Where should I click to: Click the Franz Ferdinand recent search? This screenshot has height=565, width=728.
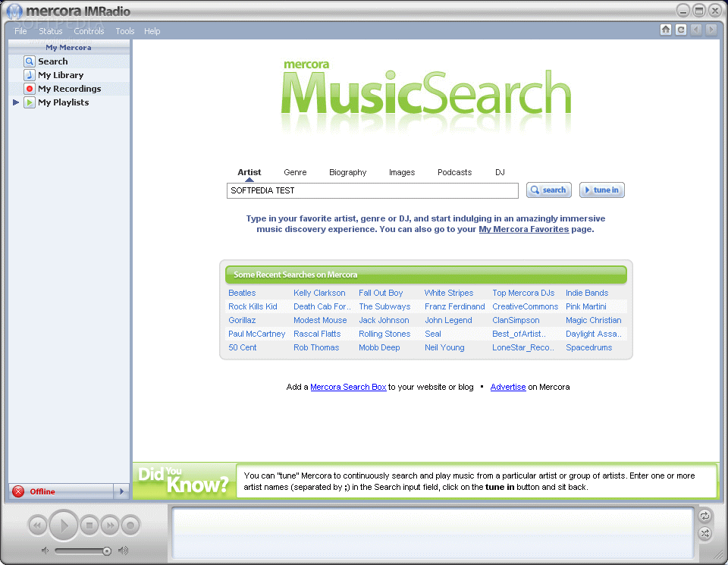(x=454, y=306)
